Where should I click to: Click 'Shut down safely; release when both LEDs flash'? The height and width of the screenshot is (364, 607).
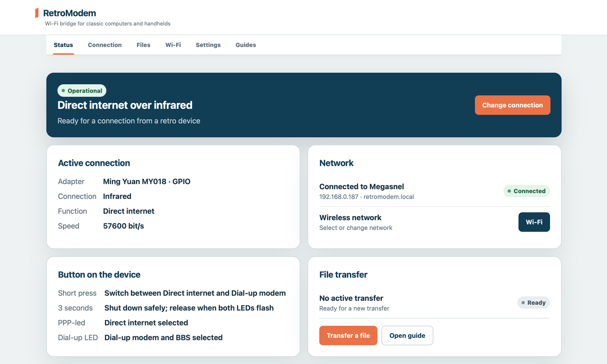(x=189, y=308)
